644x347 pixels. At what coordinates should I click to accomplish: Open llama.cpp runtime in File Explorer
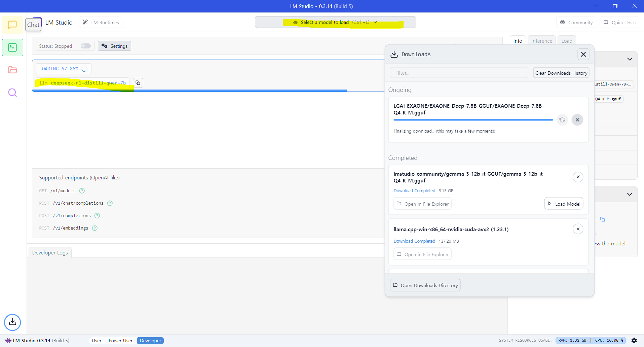coord(422,254)
